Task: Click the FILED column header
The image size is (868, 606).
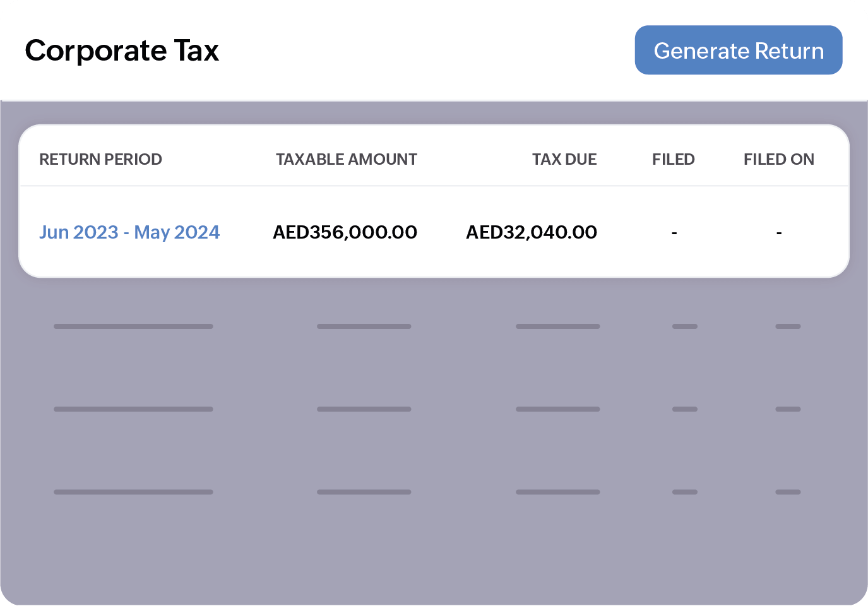Action: tap(673, 159)
